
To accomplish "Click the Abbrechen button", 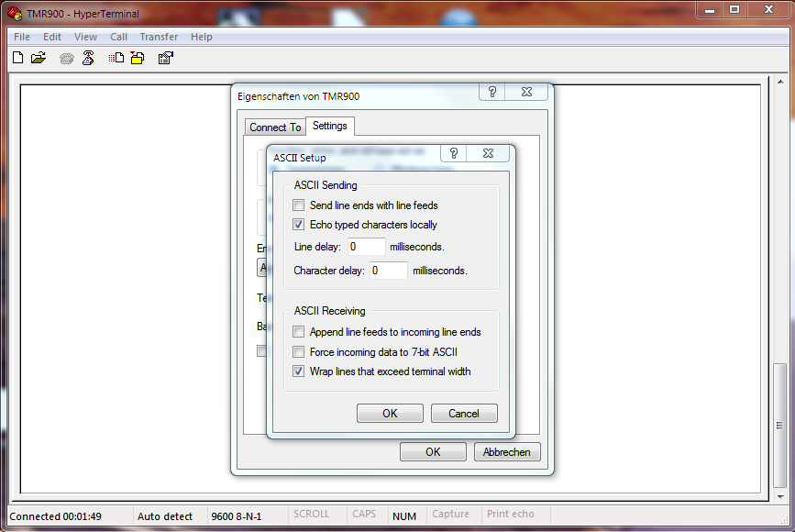I will pos(507,452).
